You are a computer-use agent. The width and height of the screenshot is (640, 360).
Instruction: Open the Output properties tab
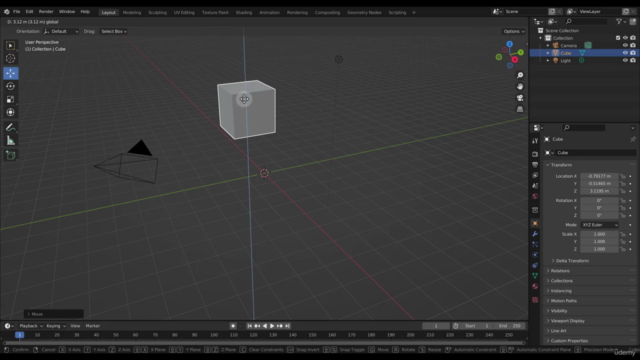535,164
